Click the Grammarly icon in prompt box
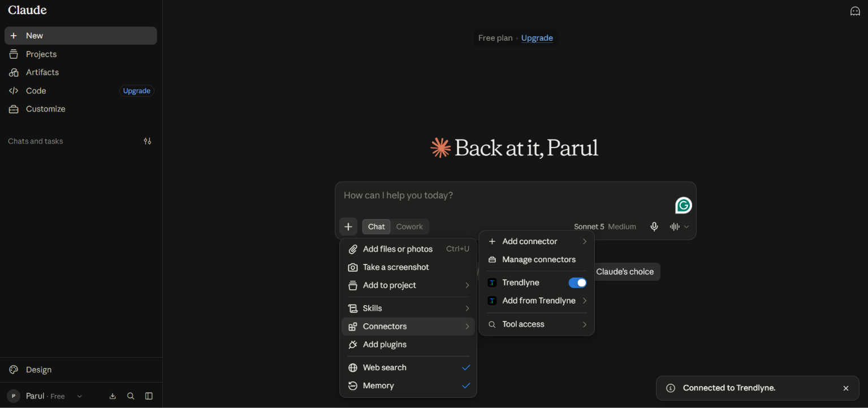Screen dimensions: 868x408 684,205
